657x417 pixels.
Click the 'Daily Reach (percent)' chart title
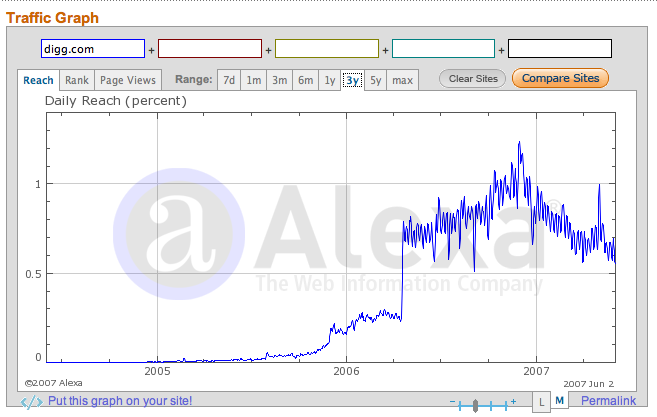tap(116, 101)
